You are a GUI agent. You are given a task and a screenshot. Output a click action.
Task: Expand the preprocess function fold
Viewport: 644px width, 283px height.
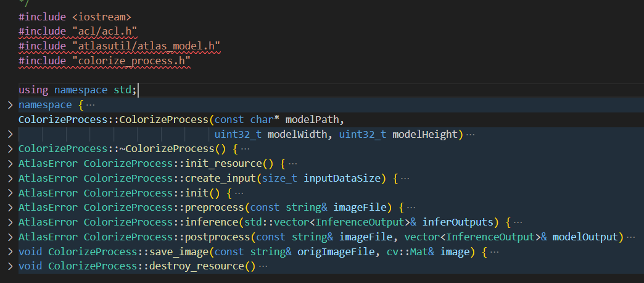10,208
